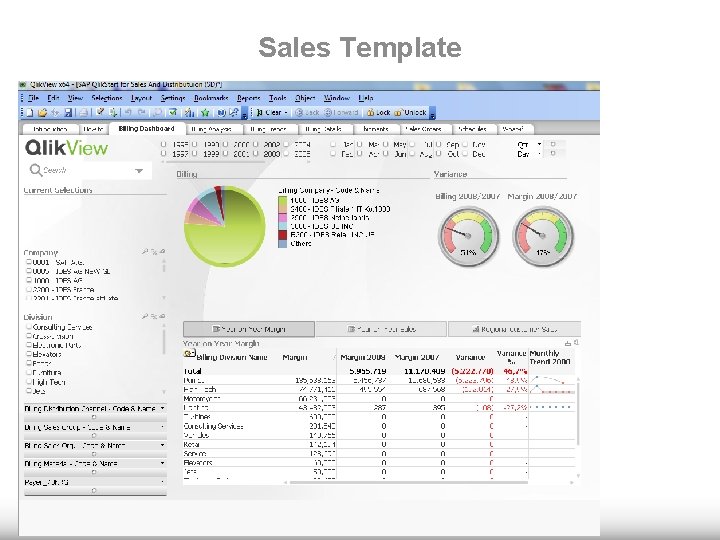Click the Regional Customer Sales button
The image size is (720, 540).
click(x=514, y=329)
